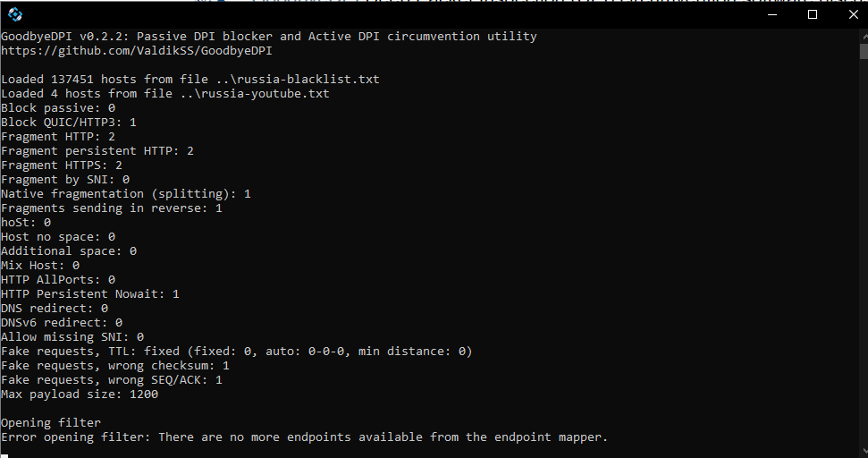Minimize the GoodbyeDPI console window
Image resolution: width=868 pixels, height=458 pixels.
click(x=772, y=14)
